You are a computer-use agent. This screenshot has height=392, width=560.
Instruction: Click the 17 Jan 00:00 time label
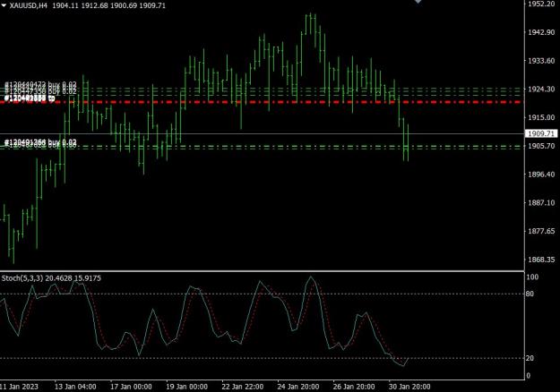131,387
